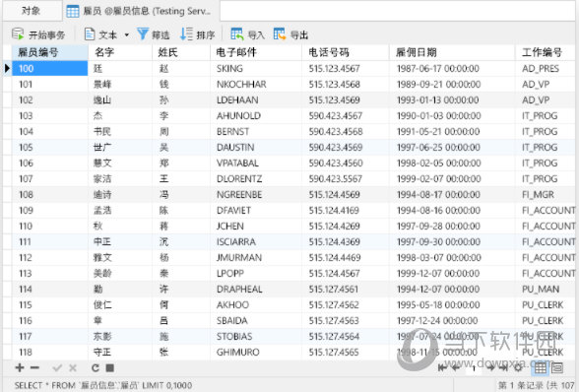579x392 pixels.
Task: Select the employee number 110 cell
Action: pos(49,227)
